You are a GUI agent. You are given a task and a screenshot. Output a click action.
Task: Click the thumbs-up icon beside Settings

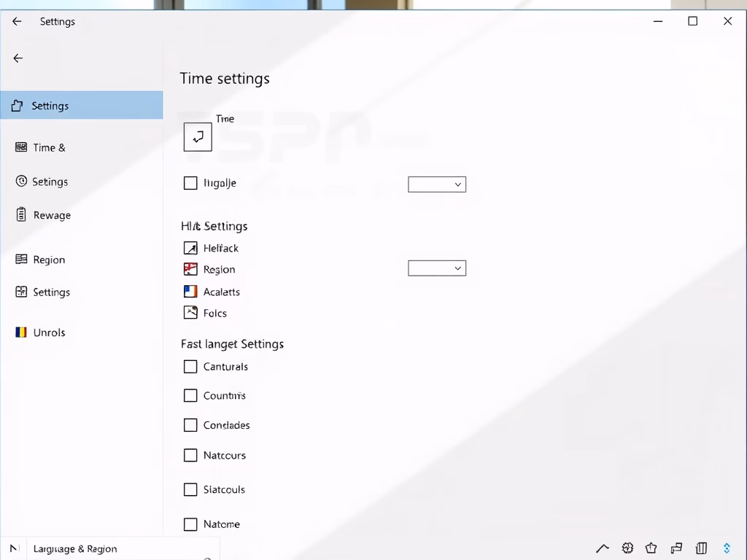[x=18, y=105]
